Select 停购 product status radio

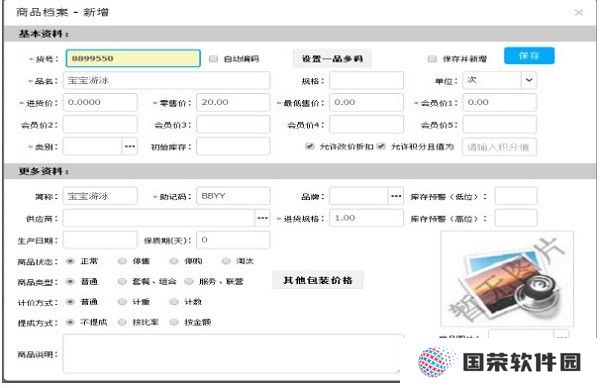tap(174, 261)
